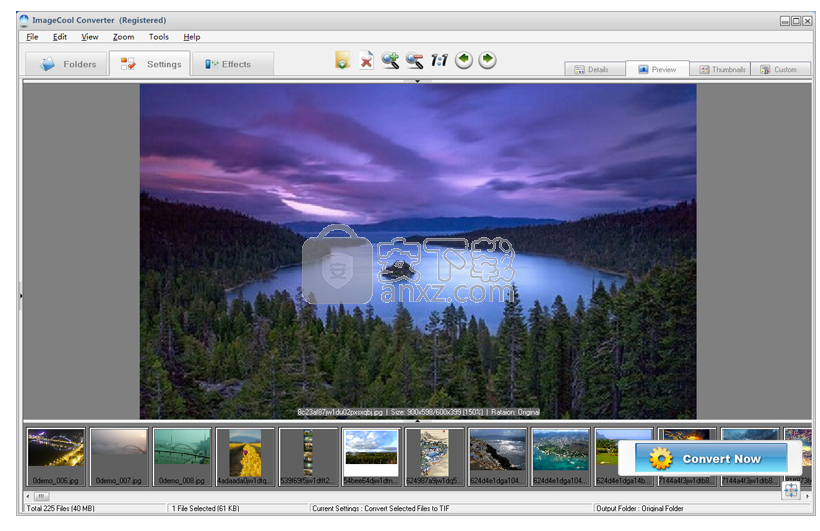The width and height of the screenshot is (820, 531).
Task: Switch to the Details view tab
Action: (595, 70)
